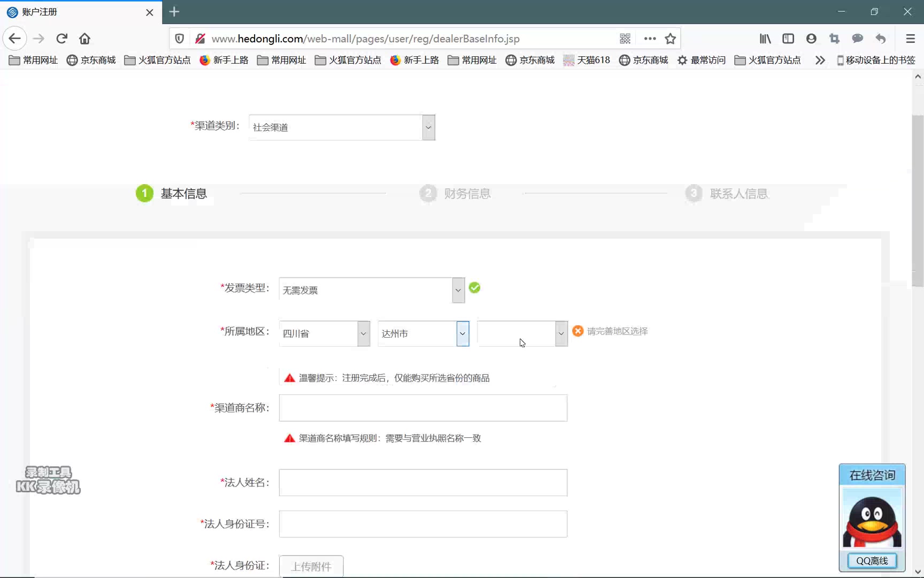Image resolution: width=924 pixels, height=578 pixels.
Task: Expand the 发票类型 dropdown showing 无需发票
Action: (372, 290)
